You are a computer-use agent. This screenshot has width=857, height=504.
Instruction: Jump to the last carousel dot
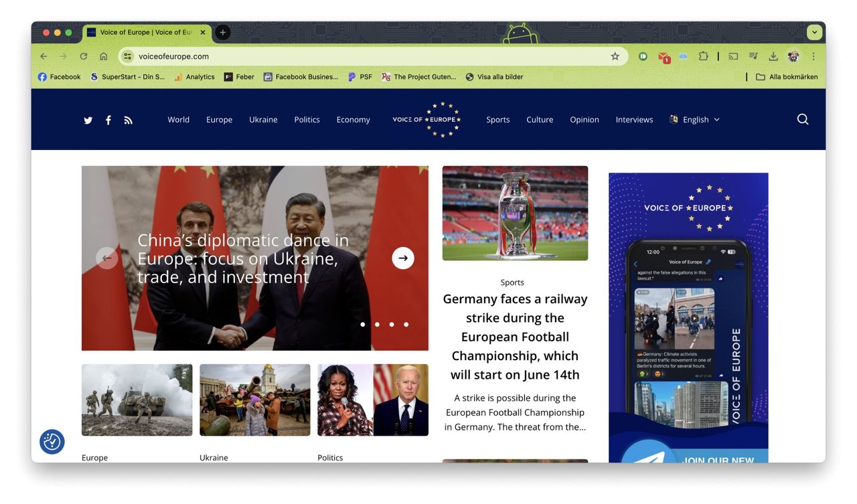406,325
